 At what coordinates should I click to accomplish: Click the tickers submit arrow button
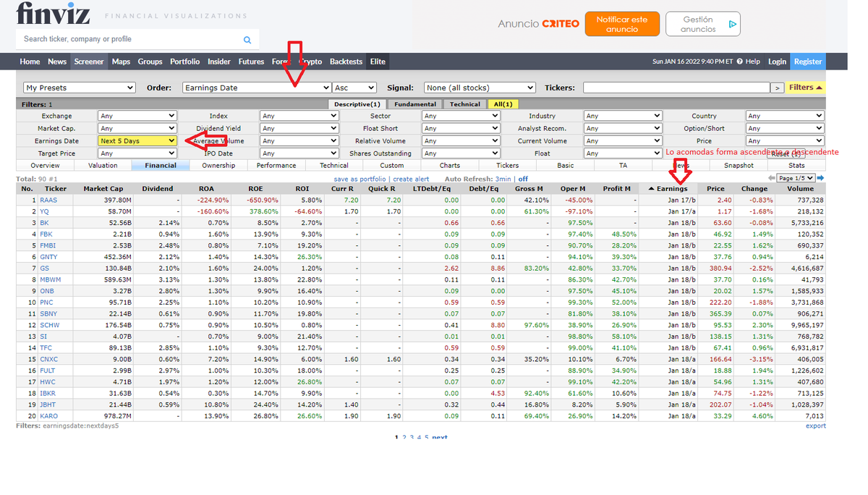777,88
